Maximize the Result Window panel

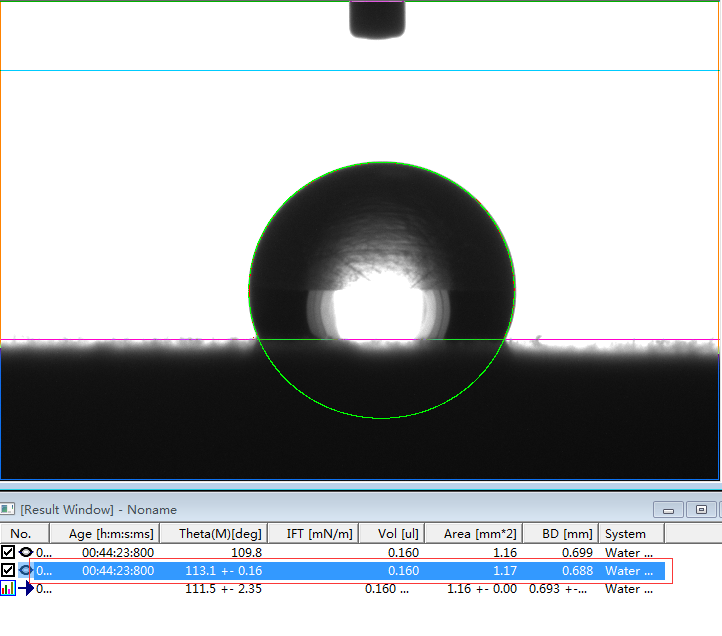point(702,510)
